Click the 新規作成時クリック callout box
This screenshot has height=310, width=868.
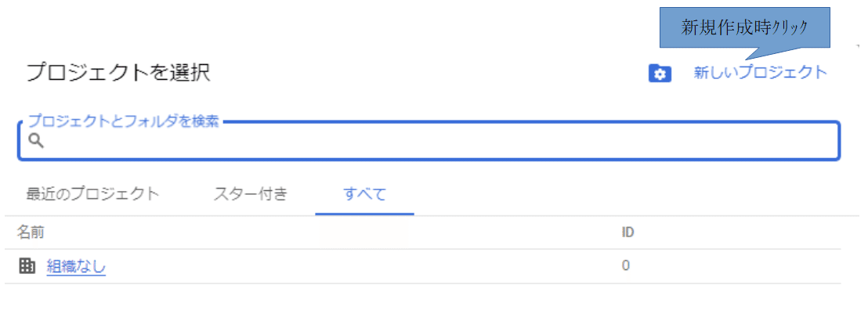point(744,27)
